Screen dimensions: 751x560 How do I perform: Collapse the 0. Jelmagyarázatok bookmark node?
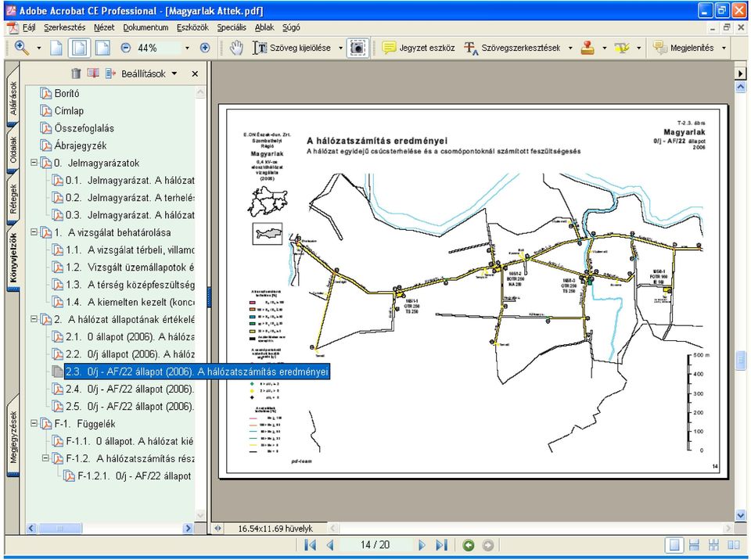[34, 163]
